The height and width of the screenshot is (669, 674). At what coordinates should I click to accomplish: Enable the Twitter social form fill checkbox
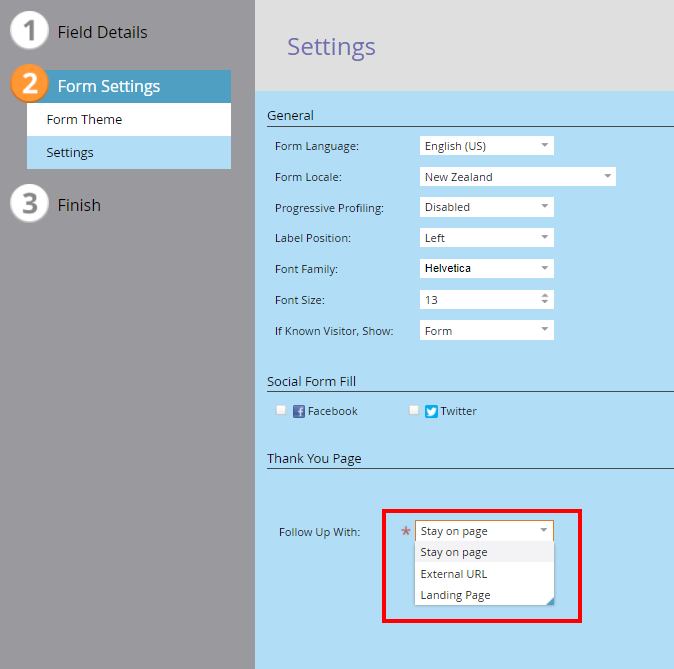414,410
